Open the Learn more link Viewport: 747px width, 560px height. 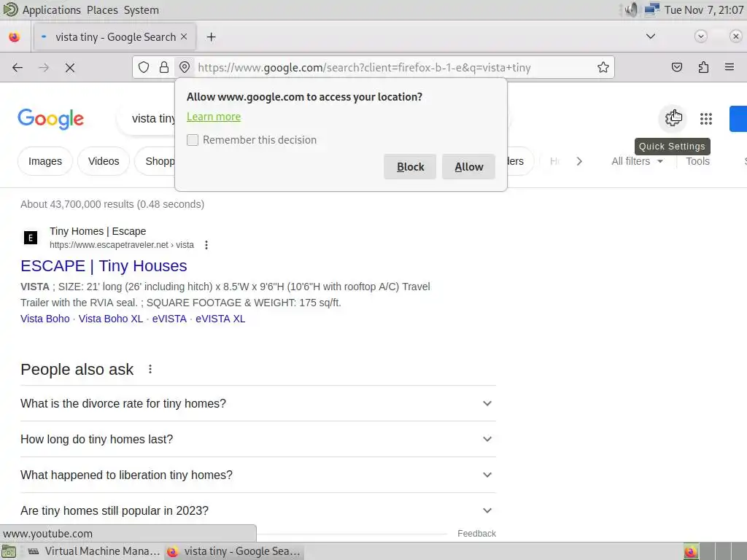214,117
